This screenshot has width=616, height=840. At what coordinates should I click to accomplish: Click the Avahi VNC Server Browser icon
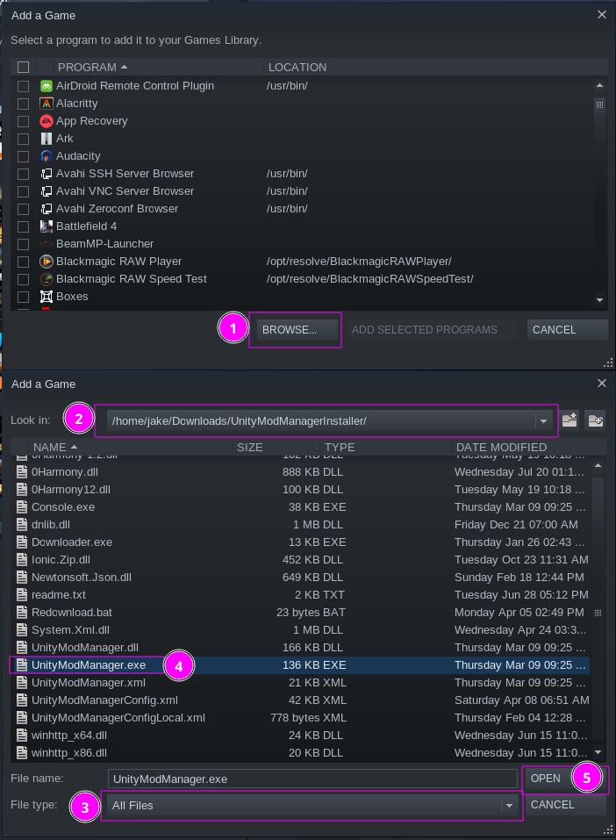[47, 191]
